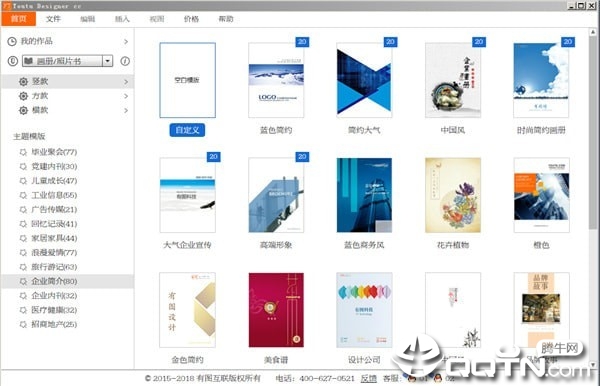Viewport: 600px width, 386px height.
Task: Choose the 时尚简约画册 template thumbnail
Action: [541, 80]
